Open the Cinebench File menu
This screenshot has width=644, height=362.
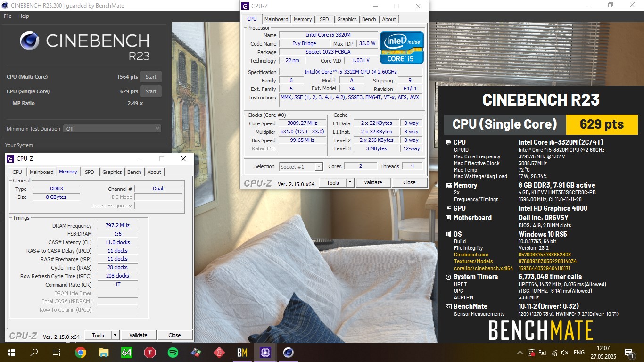(x=8, y=16)
